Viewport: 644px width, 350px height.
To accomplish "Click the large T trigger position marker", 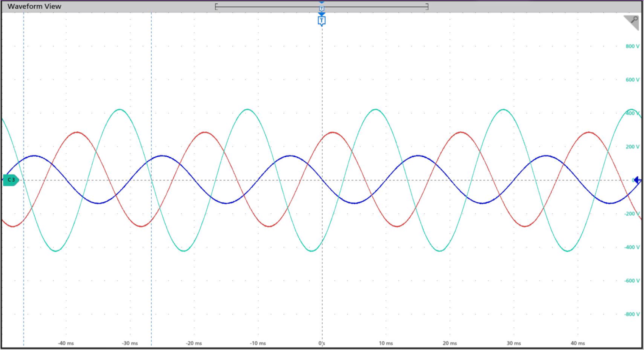I will pyautogui.click(x=322, y=20).
